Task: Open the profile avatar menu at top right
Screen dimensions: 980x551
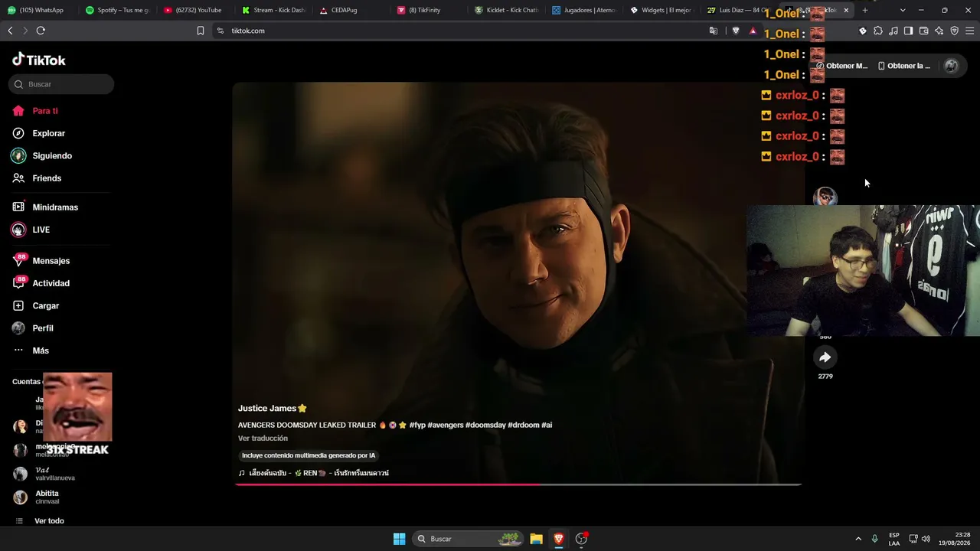Action: click(x=952, y=66)
